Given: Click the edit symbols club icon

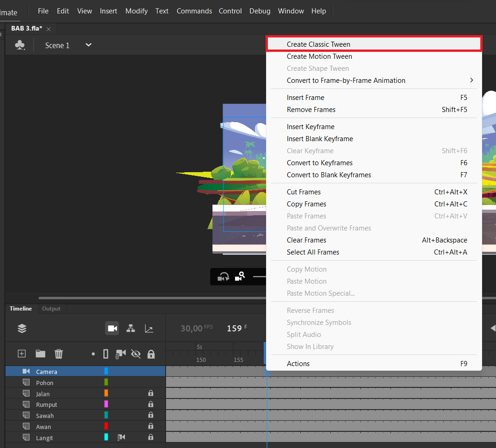Looking at the screenshot, I should (19, 45).
